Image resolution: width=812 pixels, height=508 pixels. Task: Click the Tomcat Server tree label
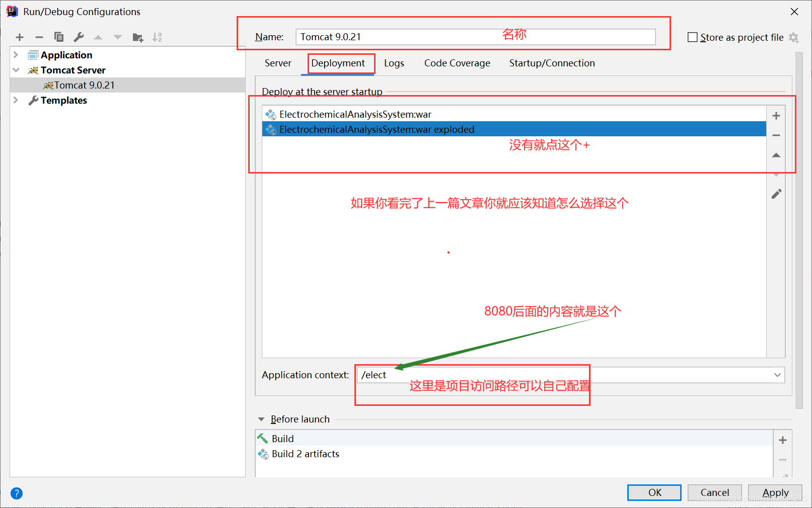[73, 70]
